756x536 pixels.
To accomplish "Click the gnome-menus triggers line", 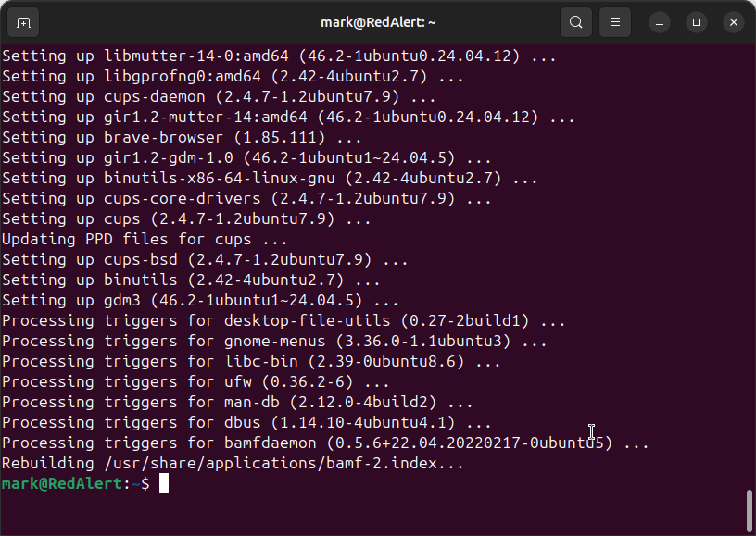I will coord(274,341).
